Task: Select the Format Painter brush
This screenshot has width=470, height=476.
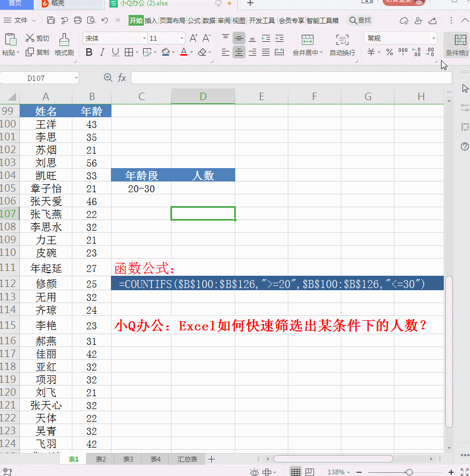Action: (x=64, y=44)
